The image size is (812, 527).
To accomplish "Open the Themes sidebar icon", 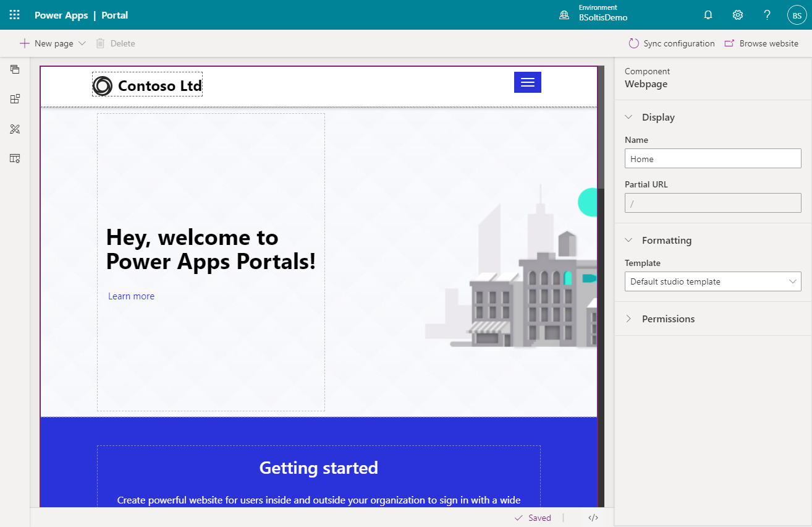I will click(x=15, y=129).
